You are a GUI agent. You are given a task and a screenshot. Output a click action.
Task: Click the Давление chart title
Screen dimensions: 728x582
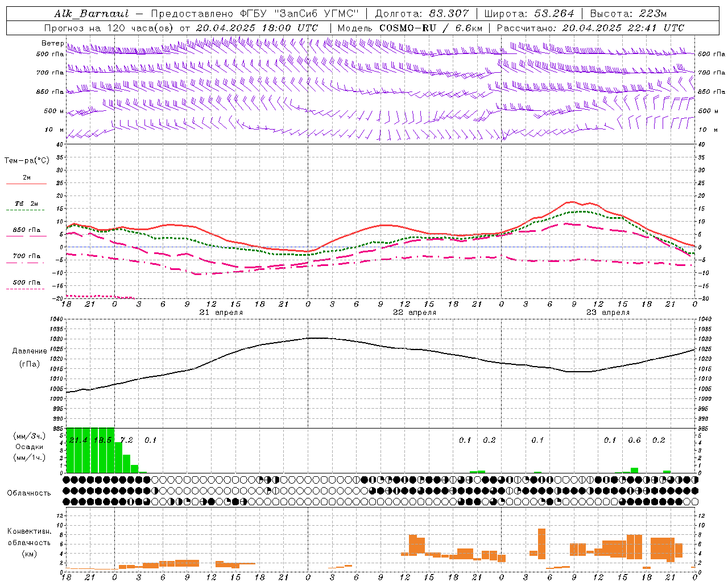30,351
